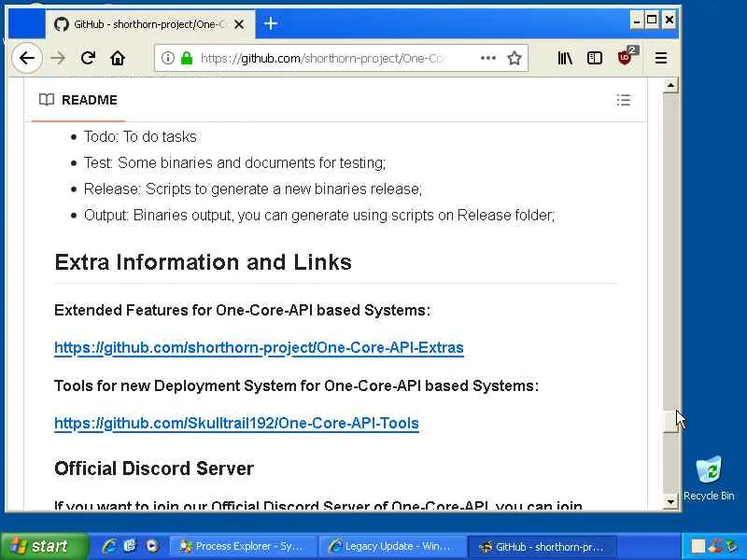Select the Recycle Bin desktop icon
Viewport: 747px width, 560px height.
(709, 478)
